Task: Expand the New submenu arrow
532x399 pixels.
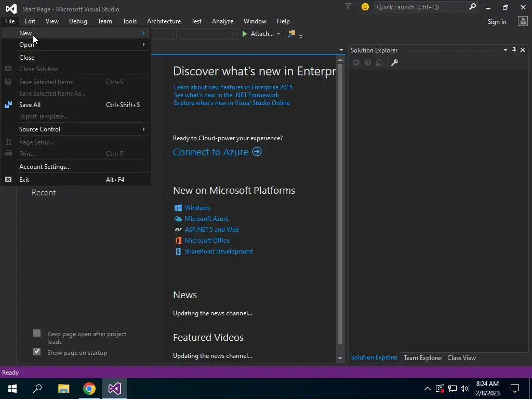Action: 143,33
